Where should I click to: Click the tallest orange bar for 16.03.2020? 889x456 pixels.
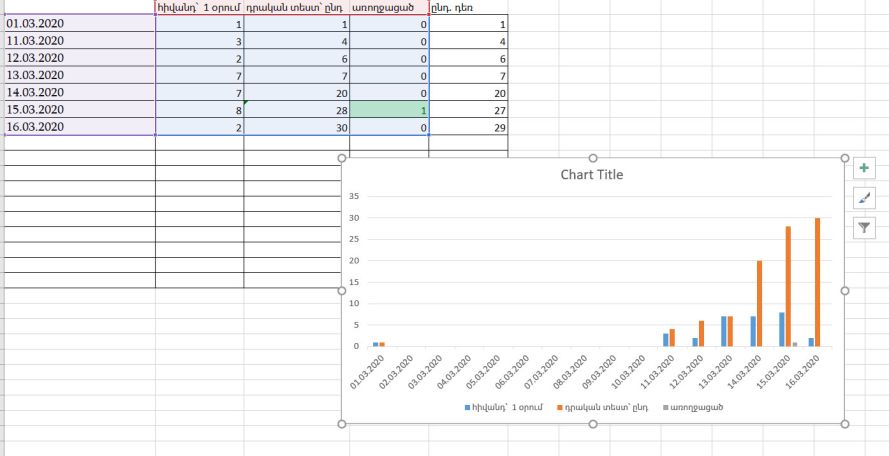[x=817, y=282]
